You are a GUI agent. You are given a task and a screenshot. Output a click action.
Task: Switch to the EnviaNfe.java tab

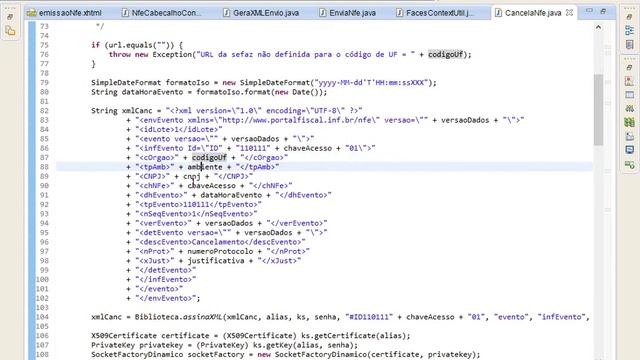348,13
